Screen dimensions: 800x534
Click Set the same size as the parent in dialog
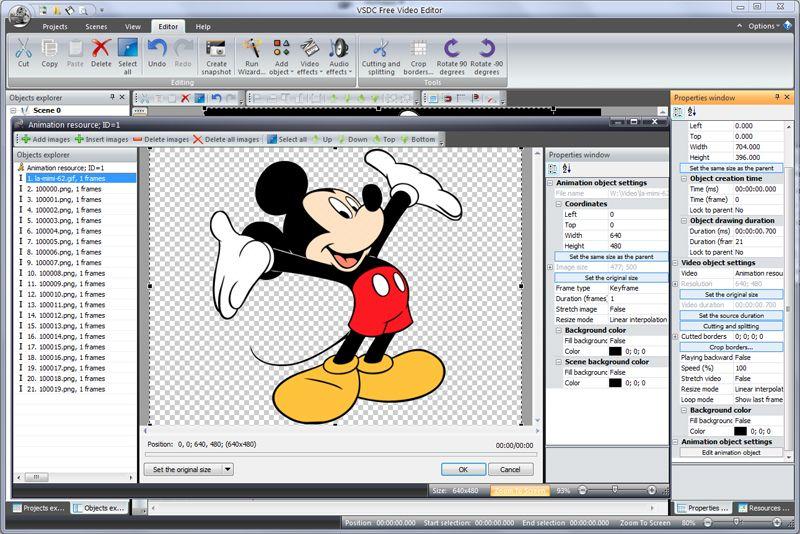(x=611, y=257)
